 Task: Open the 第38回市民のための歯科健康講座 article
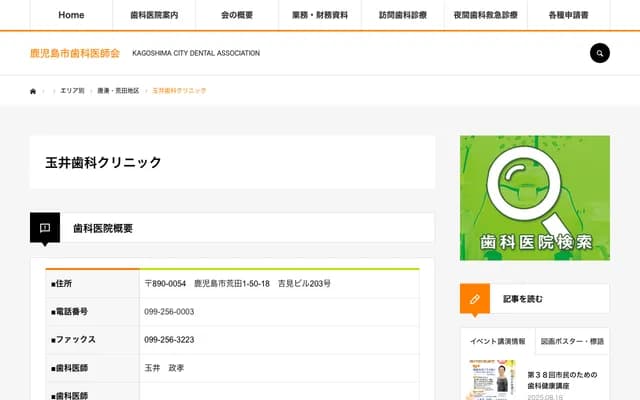pyautogui.click(x=562, y=380)
